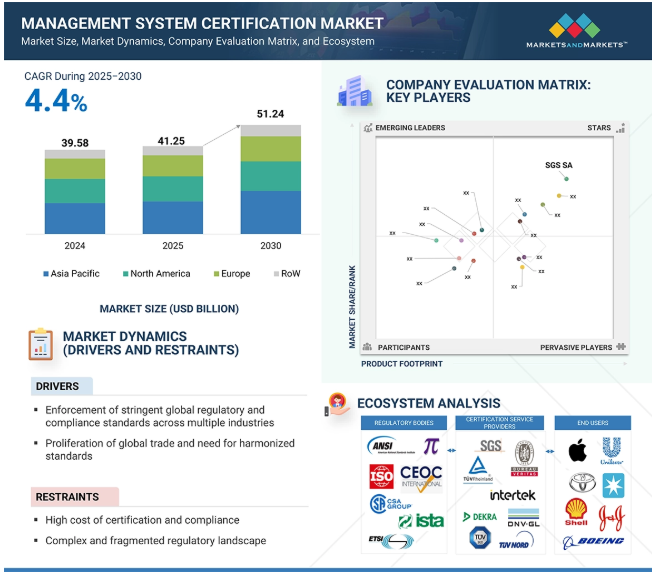Image resolution: width=652 pixels, height=574 pixels.
Task: Click the North America legend swatch
Action: (x=125, y=274)
